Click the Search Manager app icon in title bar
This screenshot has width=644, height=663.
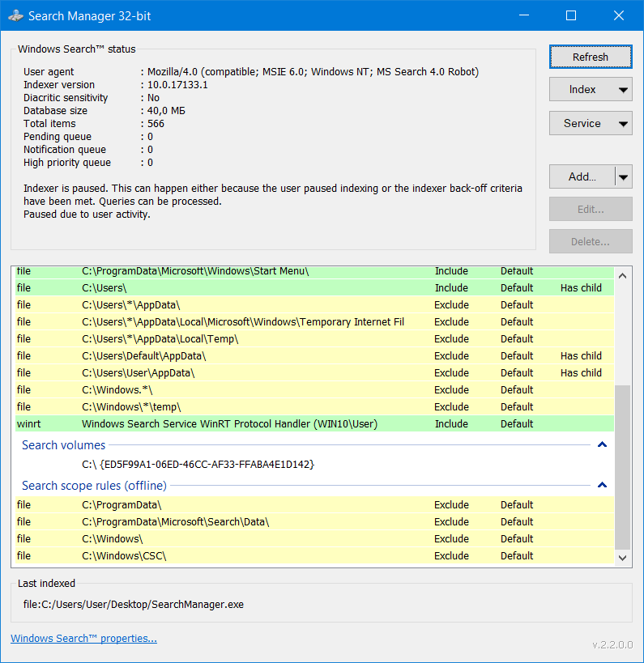tap(16, 16)
